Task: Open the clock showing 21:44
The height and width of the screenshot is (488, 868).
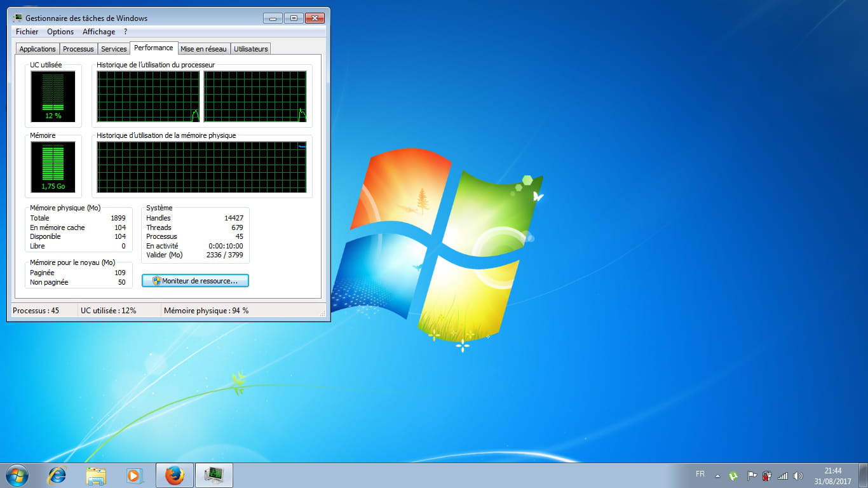Action: click(833, 471)
